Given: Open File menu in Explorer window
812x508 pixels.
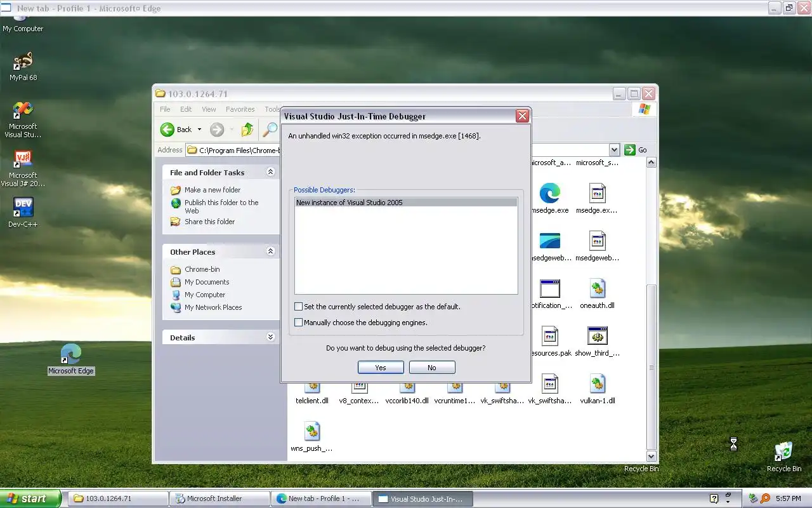Looking at the screenshot, I should 165,109.
